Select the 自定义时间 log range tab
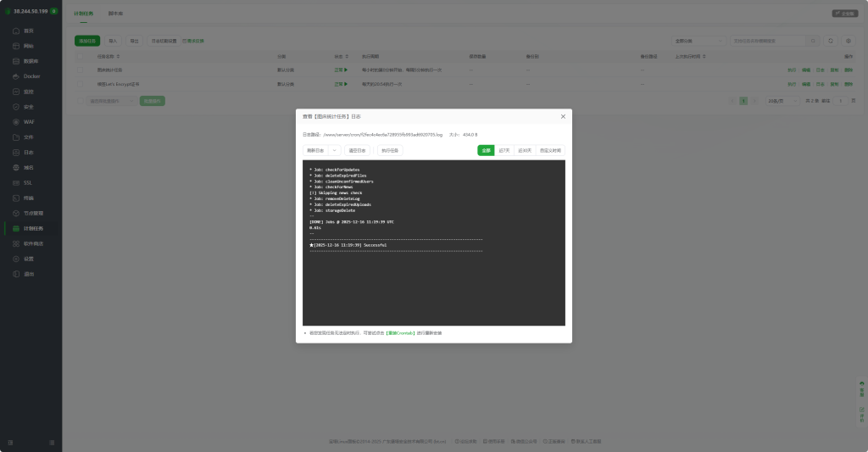This screenshot has width=868, height=452. 550,151
